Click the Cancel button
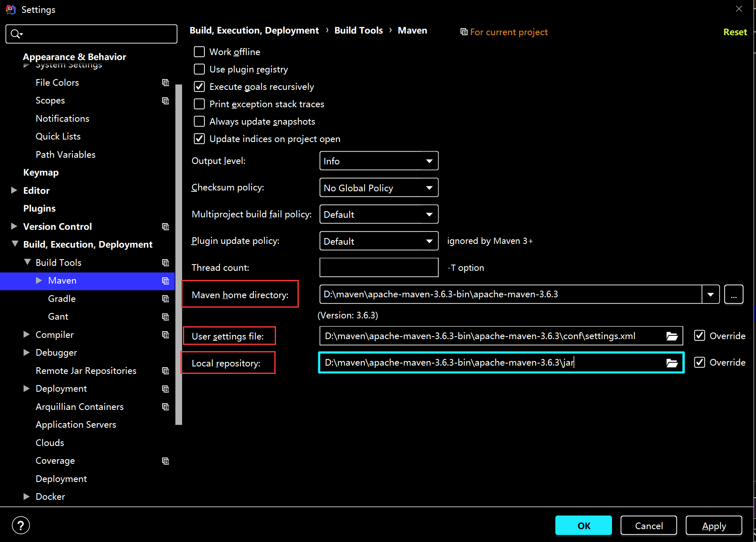The height and width of the screenshot is (542, 756). tap(649, 525)
